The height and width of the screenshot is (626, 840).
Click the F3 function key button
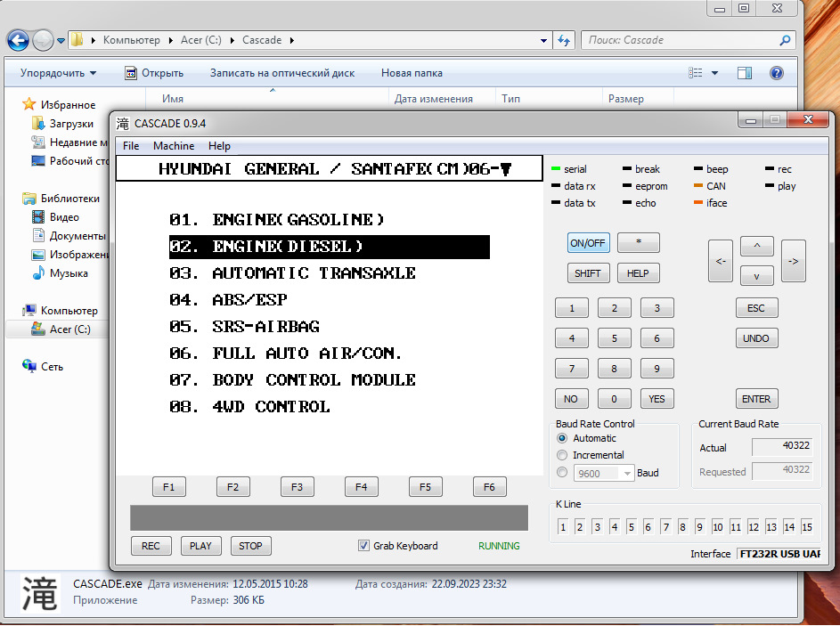(297, 487)
